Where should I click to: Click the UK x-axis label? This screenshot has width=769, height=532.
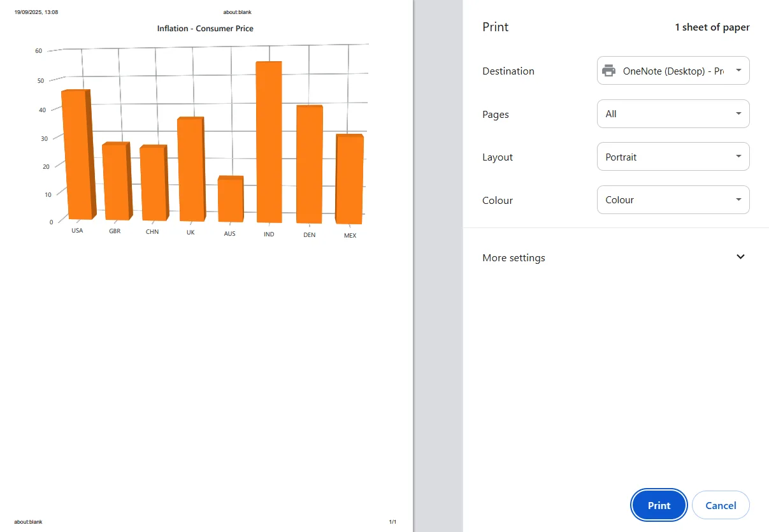[x=190, y=233]
